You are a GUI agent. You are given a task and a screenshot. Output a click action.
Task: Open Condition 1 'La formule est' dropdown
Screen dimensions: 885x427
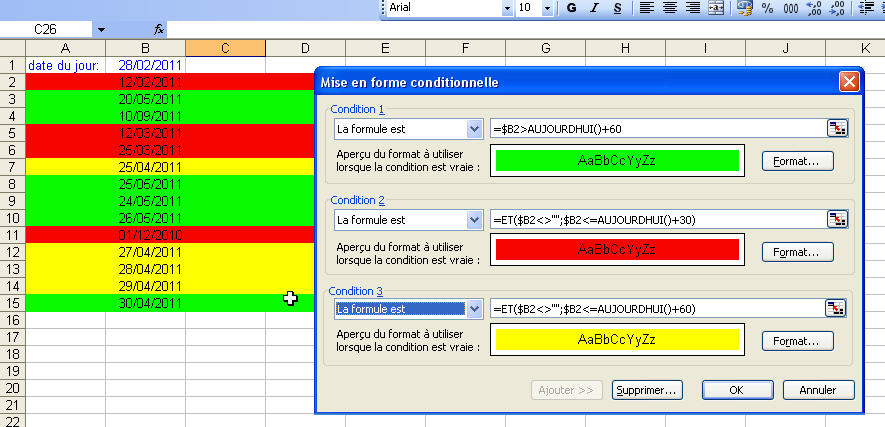click(475, 129)
